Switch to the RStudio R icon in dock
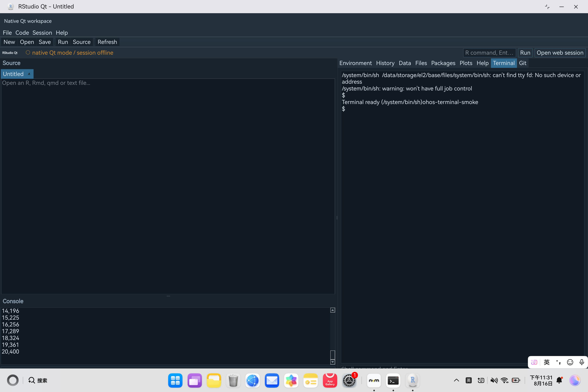Screen dimensions: 588x392 pos(413,381)
